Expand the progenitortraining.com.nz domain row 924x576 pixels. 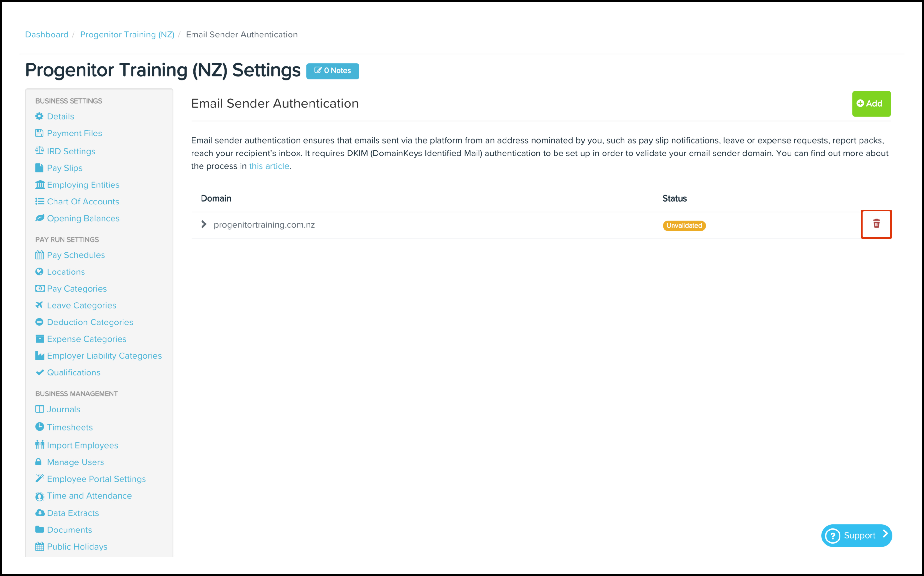pos(204,224)
